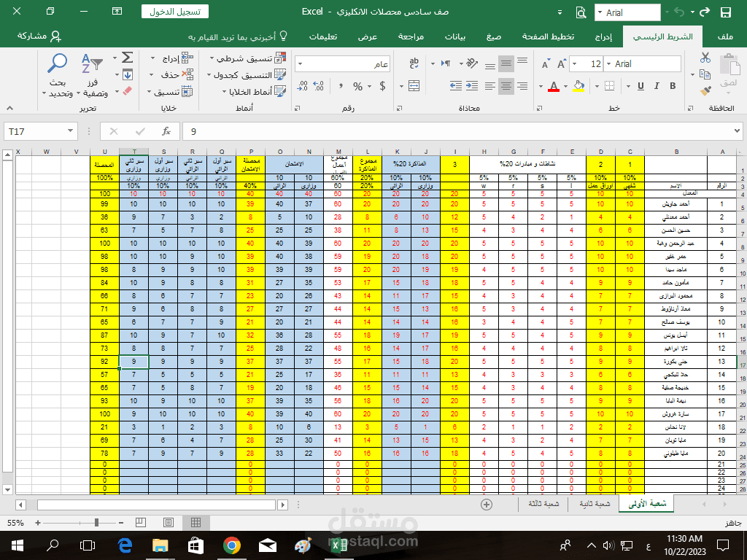Open the Windows Start menu
Viewport: 747px width, 560px height.
(x=18, y=545)
